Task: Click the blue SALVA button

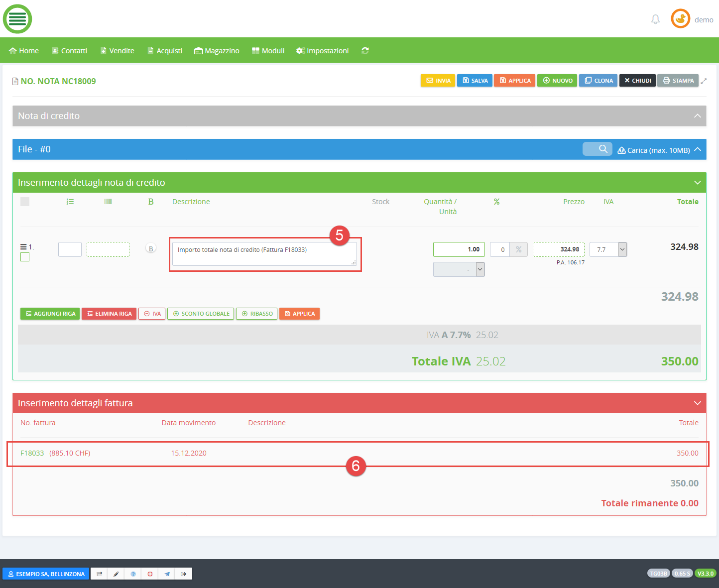Action: click(x=475, y=81)
